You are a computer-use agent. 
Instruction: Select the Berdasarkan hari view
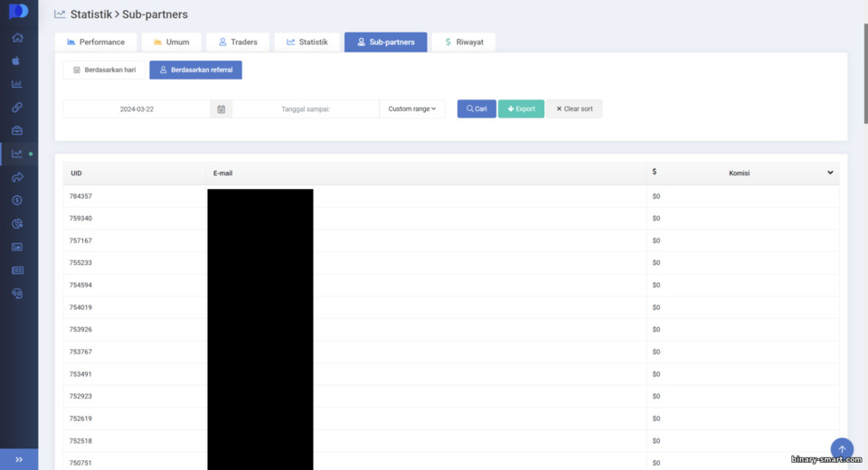(104, 70)
